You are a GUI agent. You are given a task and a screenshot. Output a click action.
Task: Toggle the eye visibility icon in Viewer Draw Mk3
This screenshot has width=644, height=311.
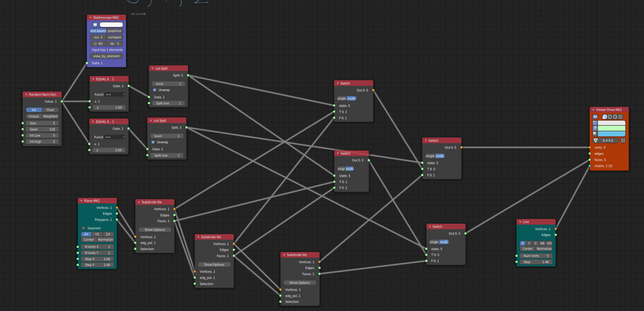click(595, 117)
